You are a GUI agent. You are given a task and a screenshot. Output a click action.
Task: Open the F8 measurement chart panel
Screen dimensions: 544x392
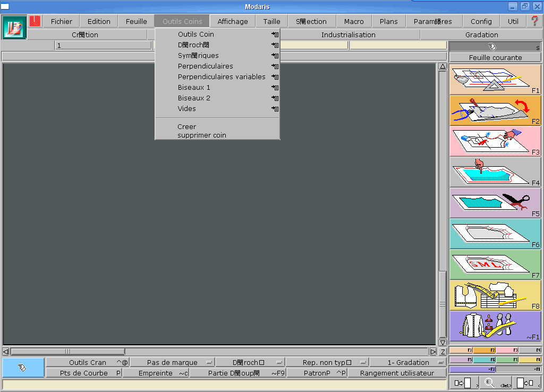click(495, 295)
